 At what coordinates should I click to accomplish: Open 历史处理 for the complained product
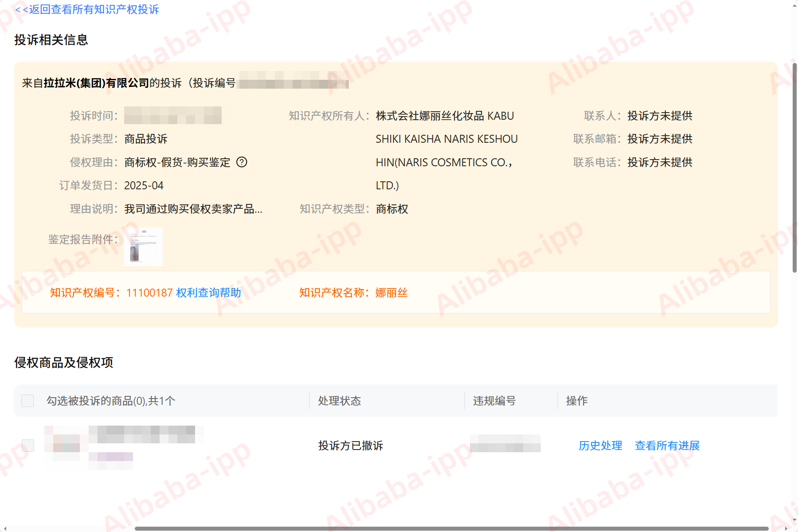coord(600,446)
